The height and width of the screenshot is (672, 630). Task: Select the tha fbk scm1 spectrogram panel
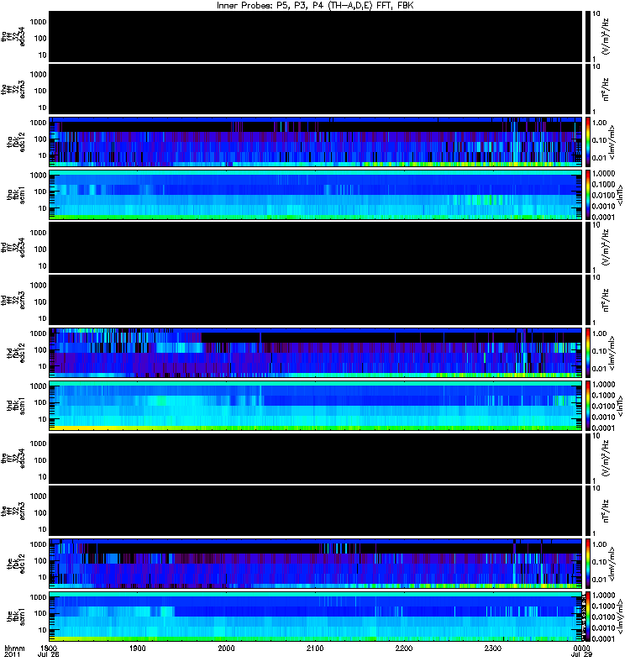click(316, 195)
